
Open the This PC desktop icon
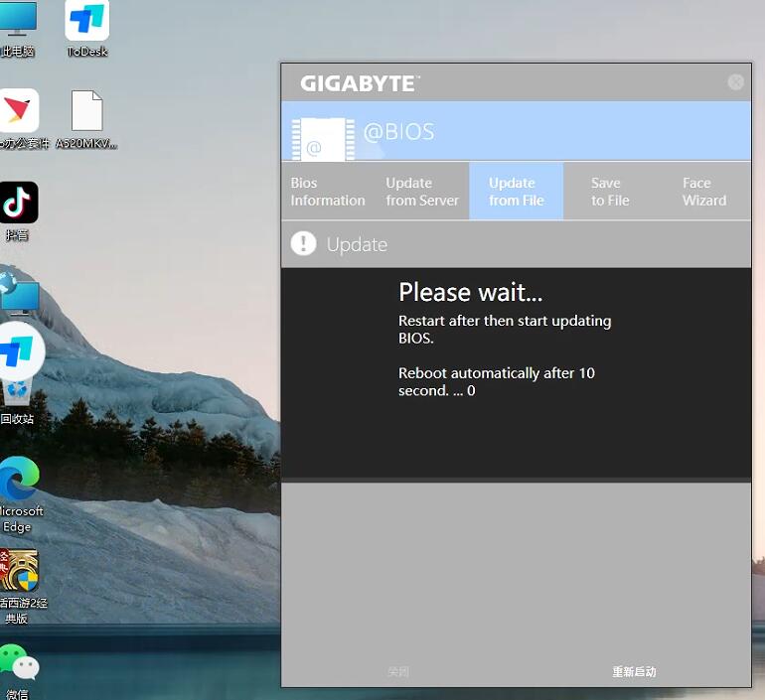click(x=17, y=22)
